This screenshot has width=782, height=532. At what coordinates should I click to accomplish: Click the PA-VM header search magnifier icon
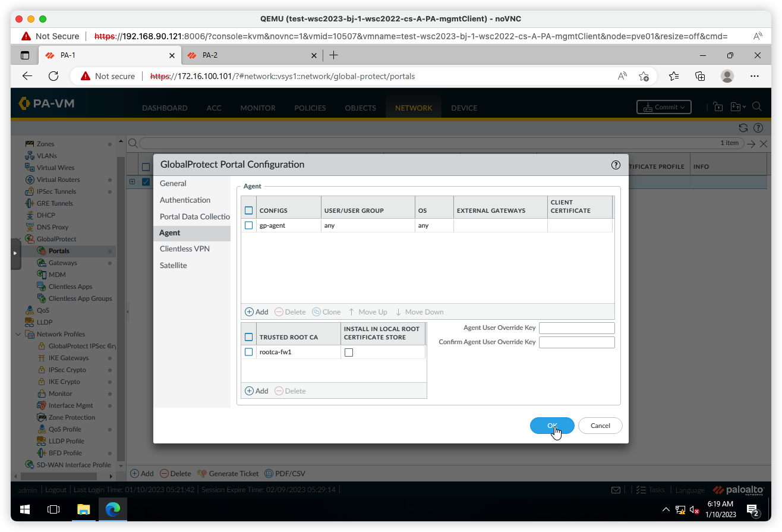click(757, 107)
